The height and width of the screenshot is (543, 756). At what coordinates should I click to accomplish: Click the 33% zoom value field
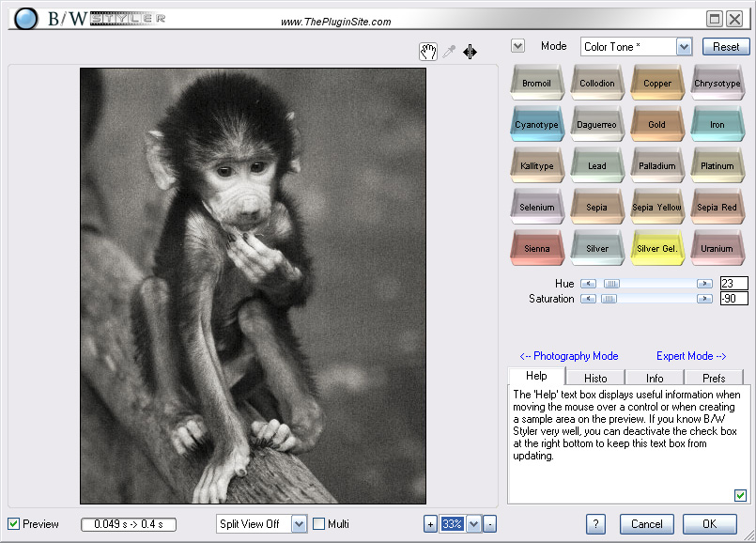tap(453, 524)
